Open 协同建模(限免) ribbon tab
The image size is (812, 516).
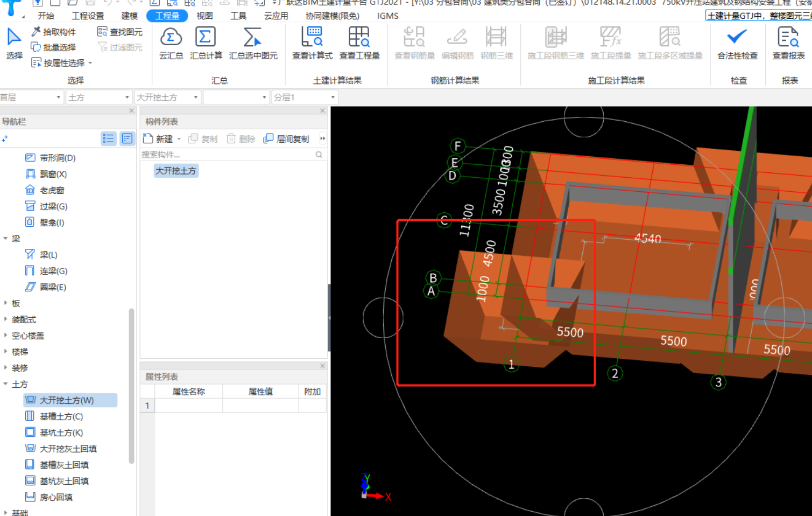(x=333, y=16)
